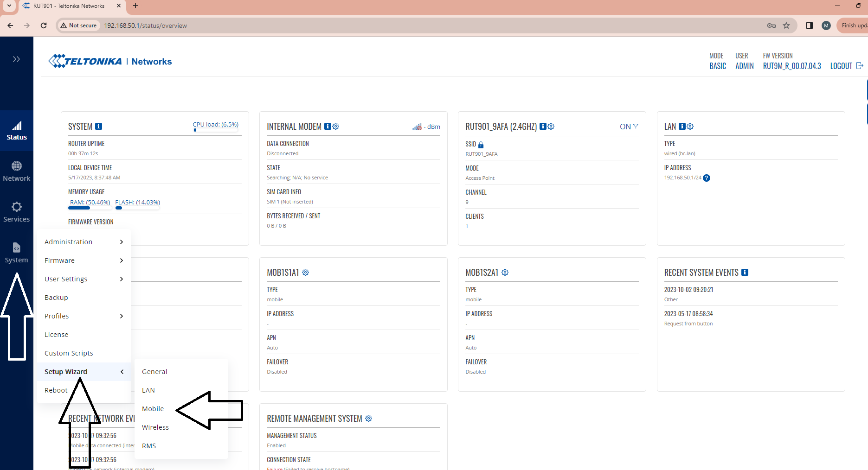Click Reboot in the System menu
The width and height of the screenshot is (868, 470).
pos(56,390)
